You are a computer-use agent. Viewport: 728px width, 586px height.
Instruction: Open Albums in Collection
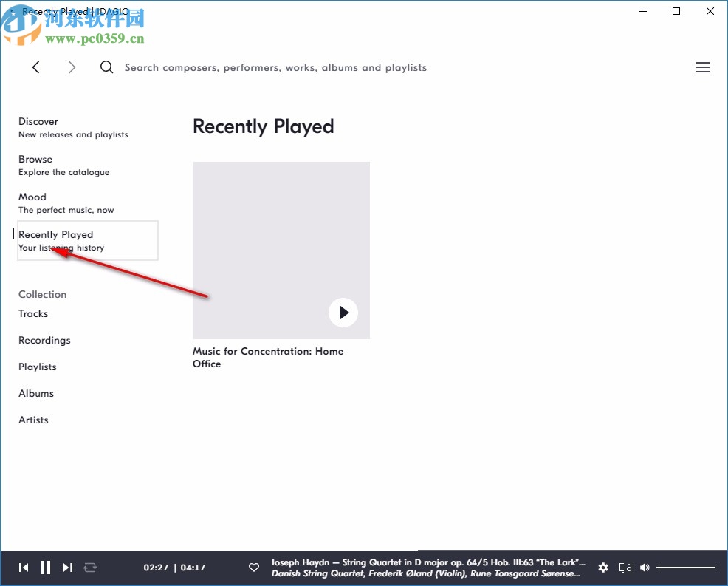[x=36, y=393]
